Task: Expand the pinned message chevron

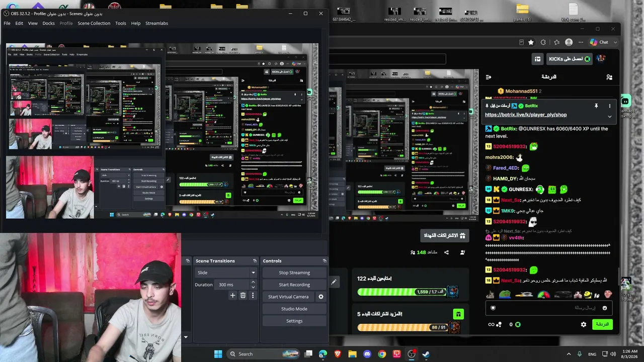Action: pos(609,116)
